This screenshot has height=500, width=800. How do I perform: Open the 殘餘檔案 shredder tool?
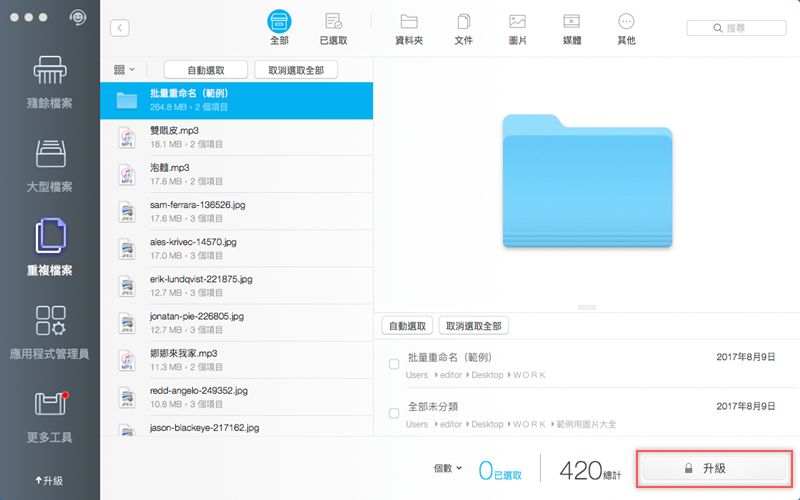point(49,82)
